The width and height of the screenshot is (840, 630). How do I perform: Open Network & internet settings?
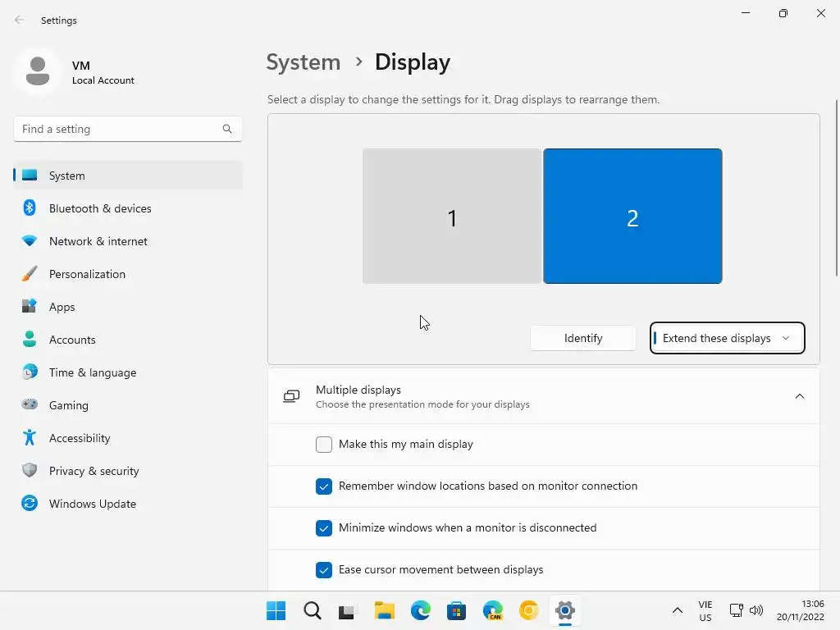128,241
